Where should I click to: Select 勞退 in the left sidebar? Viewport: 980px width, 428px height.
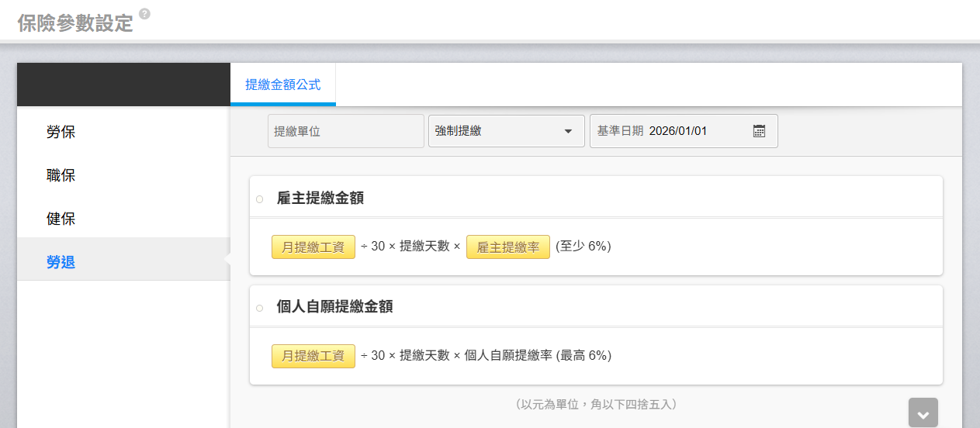click(x=61, y=262)
